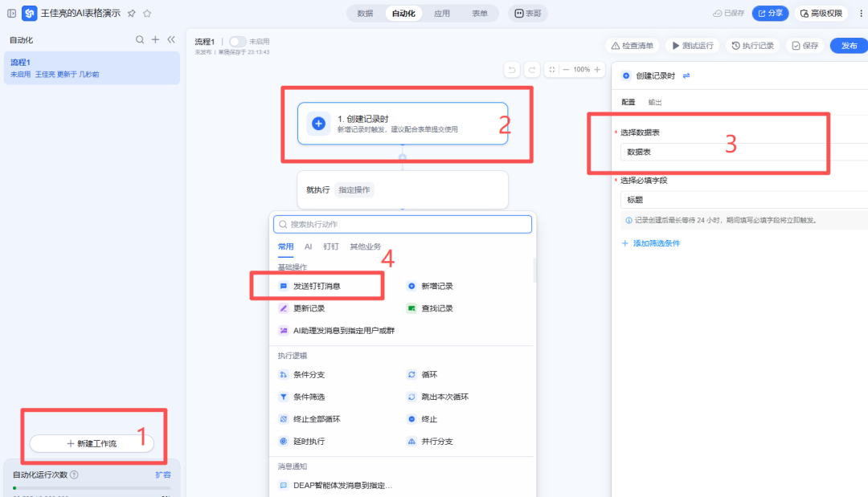This screenshot has width=868, height=497.
Task: Switch to the 自动化 tab
Action: [403, 14]
